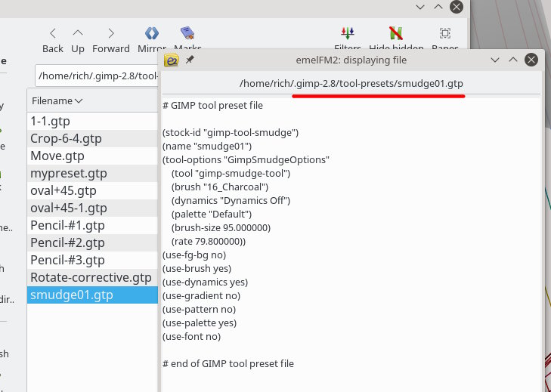The width and height of the screenshot is (551, 392).
Task: Click the (use-font no) line
Action: (x=191, y=337)
